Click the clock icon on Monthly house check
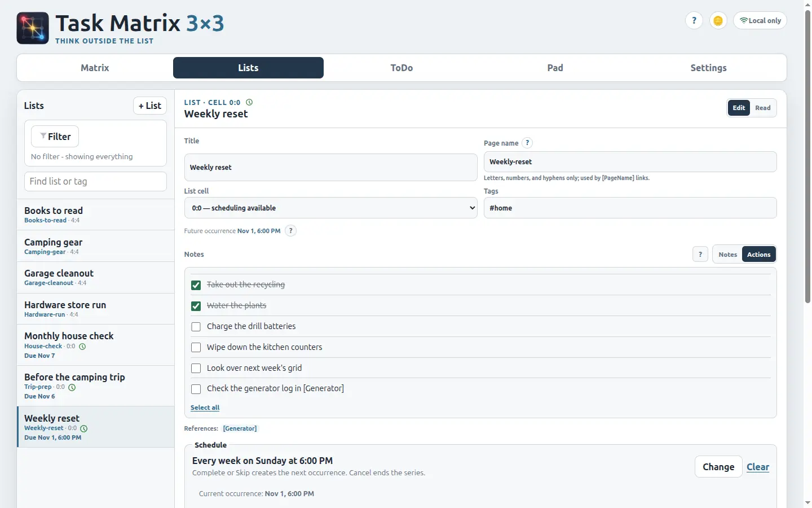The width and height of the screenshot is (812, 508). tap(82, 347)
